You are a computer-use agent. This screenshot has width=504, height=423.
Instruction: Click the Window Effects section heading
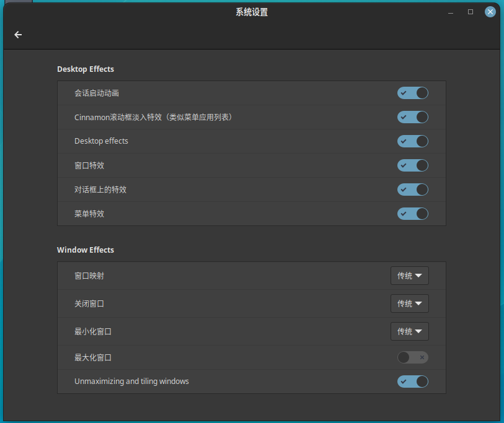pyautogui.click(x=86, y=250)
